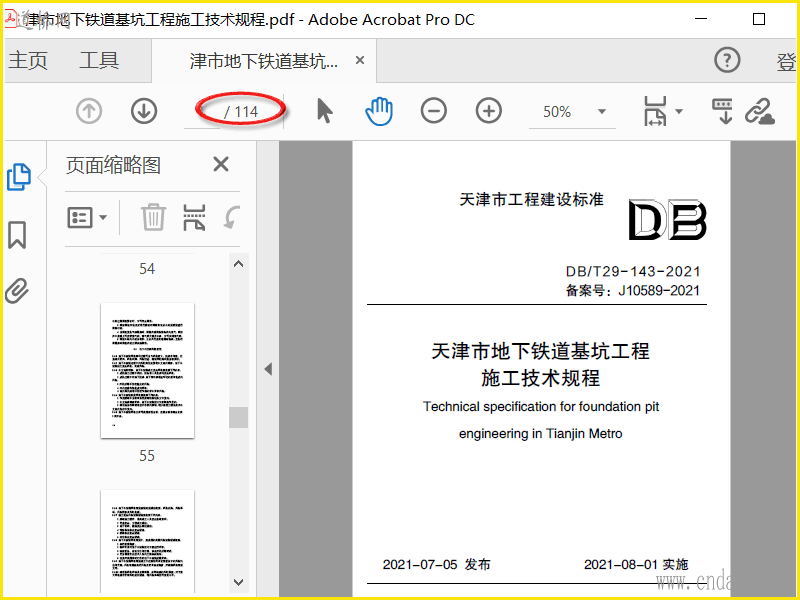Open the Bookmarks sidebar panel
This screenshot has width=800, height=600.
17,235
